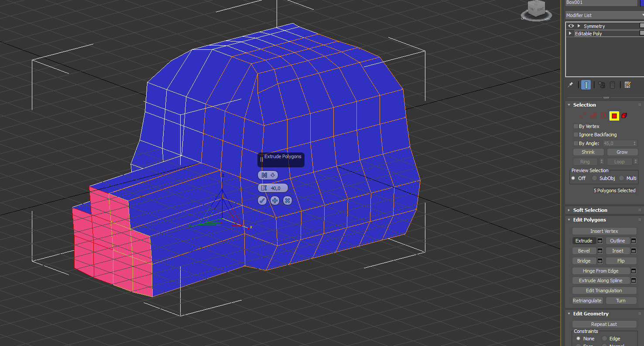This screenshot has width=644, height=346.
Task: Click the Flip button
Action: (x=621, y=261)
